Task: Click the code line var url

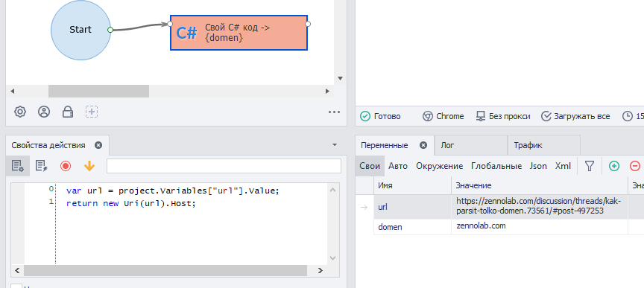Action: [x=172, y=191]
